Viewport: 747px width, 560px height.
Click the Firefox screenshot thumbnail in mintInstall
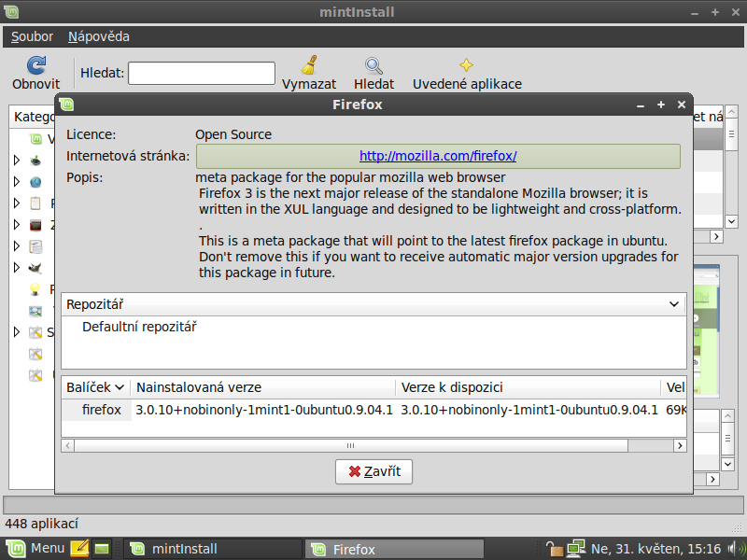(706, 330)
